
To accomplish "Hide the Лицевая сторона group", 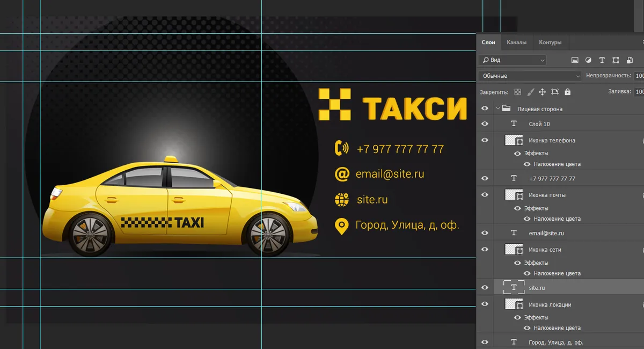I will pyautogui.click(x=485, y=108).
